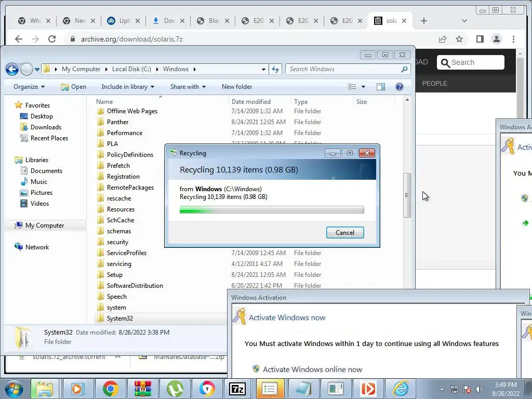Switch to the Download tab in Chrome
This screenshot has width=532, height=399.
168,21
